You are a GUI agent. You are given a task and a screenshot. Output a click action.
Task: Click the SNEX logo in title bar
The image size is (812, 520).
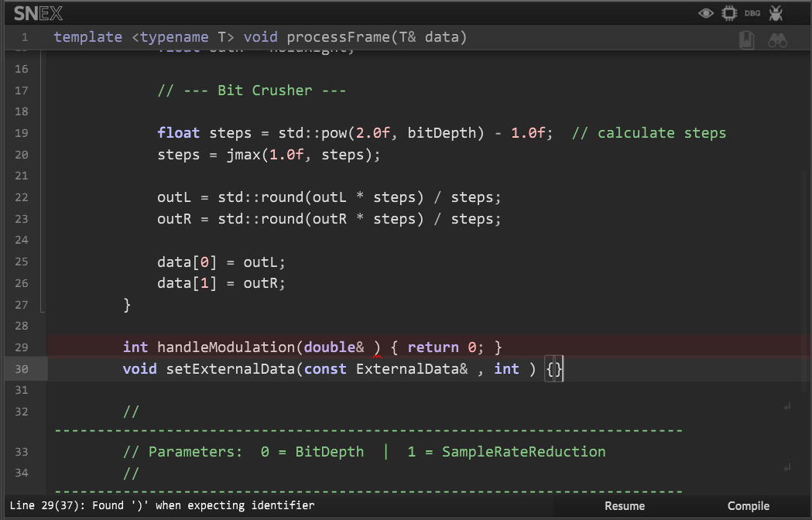click(x=38, y=13)
